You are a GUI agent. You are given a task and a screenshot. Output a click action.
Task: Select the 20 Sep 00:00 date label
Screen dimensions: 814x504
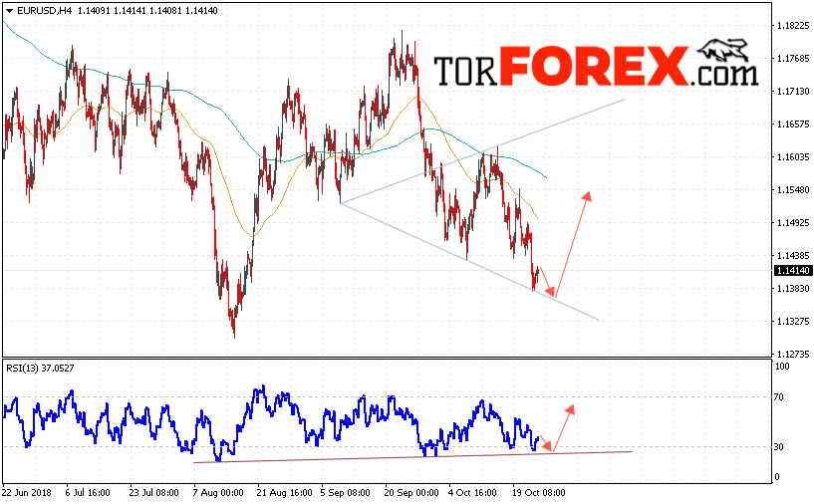point(411,493)
